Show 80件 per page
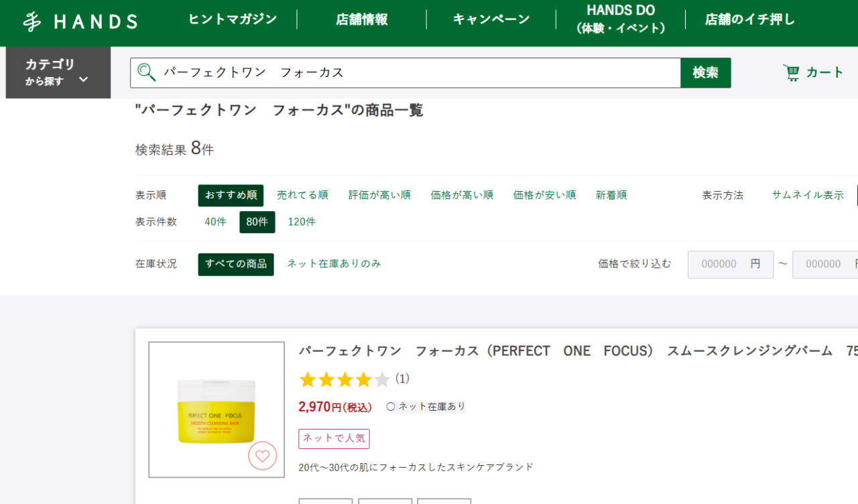 click(257, 222)
